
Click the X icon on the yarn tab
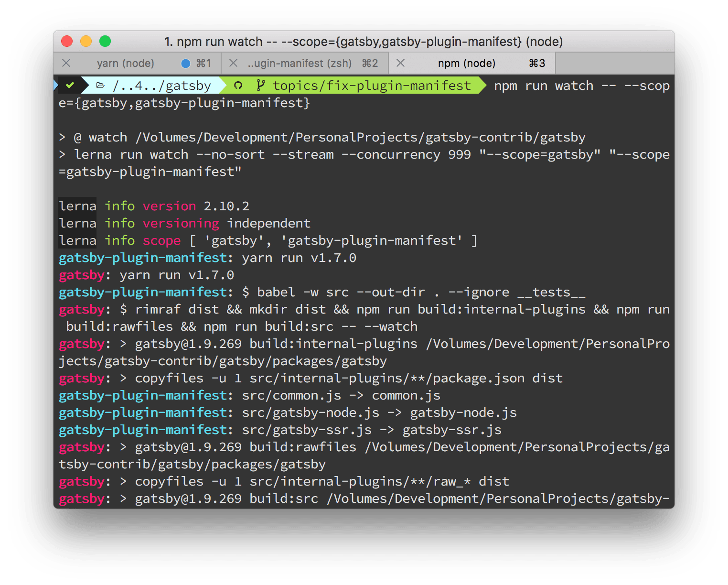66,63
